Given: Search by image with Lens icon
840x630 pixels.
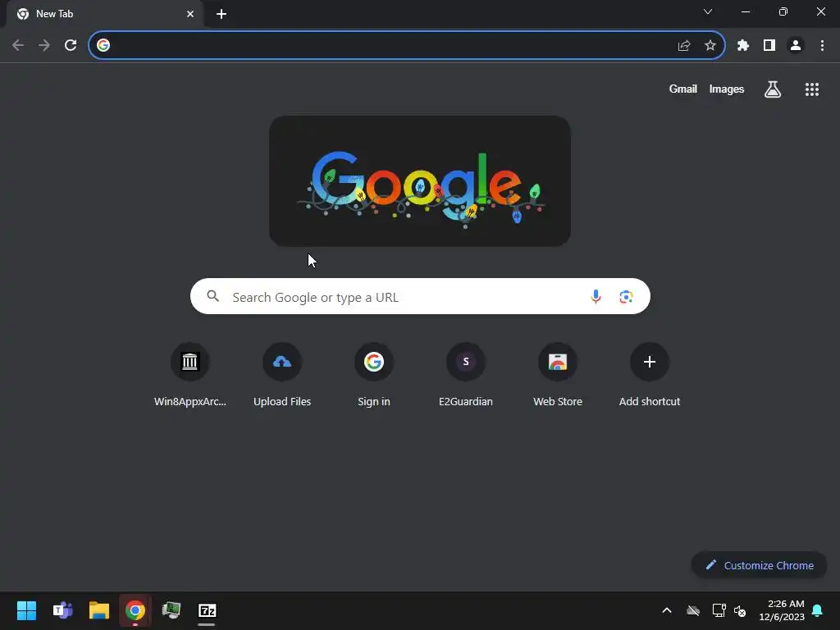Looking at the screenshot, I should point(626,296).
